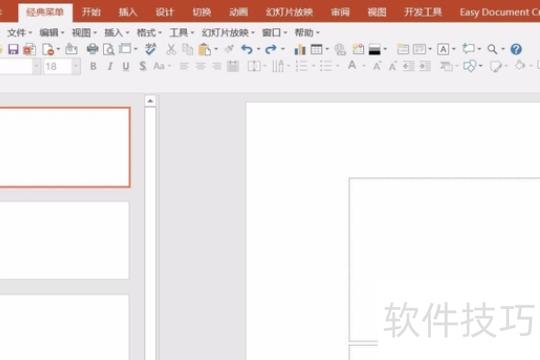The image size is (540, 360).
Task: Toggle Bold formatting
Action: [x=93, y=66]
